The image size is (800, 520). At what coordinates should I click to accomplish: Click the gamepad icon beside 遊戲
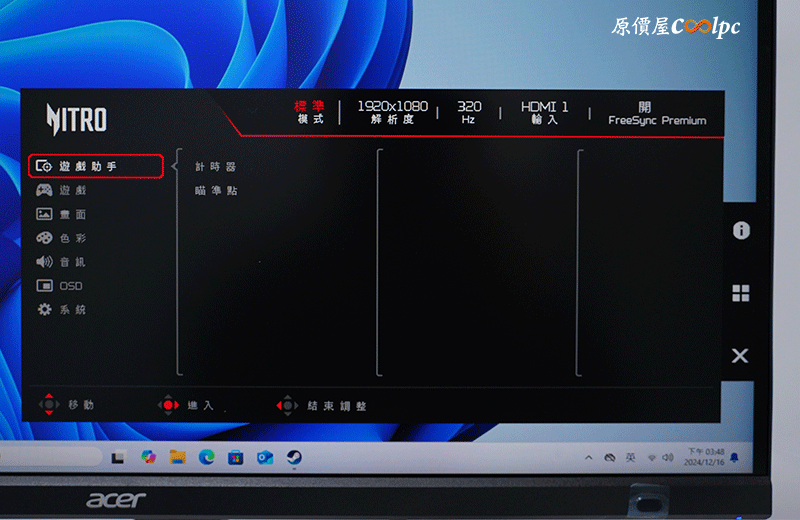coord(44,190)
